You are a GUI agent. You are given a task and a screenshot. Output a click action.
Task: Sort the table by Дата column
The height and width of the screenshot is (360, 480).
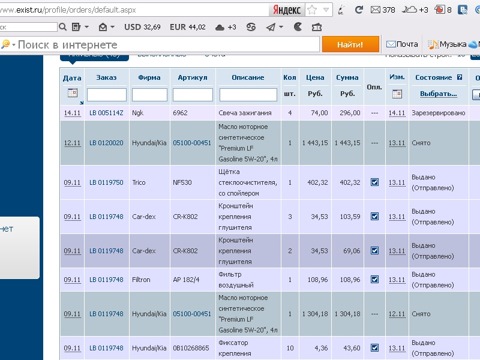point(72,78)
